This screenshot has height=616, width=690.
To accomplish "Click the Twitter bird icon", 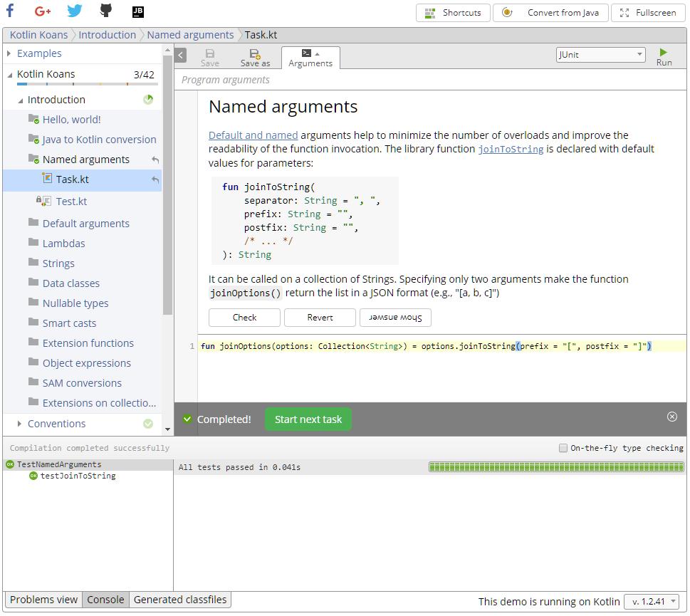I will click(74, 11).
